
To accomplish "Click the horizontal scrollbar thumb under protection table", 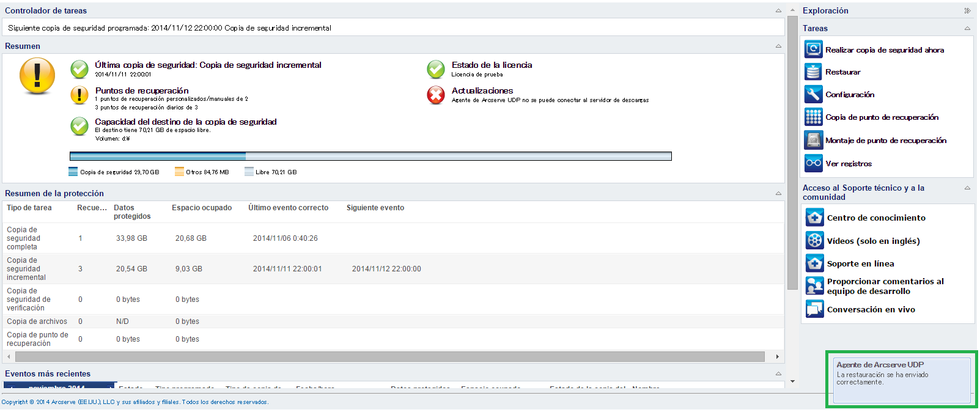I will pos(390,356).
